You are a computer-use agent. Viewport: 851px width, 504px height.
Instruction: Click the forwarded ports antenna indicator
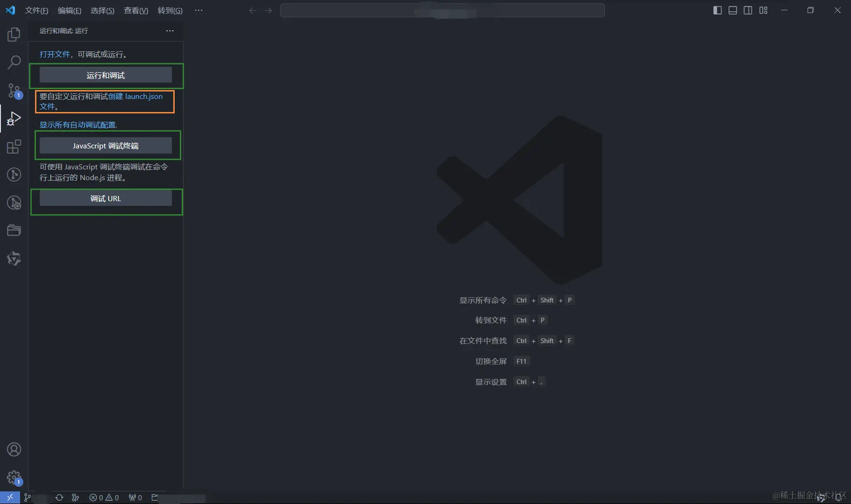pyautogui.click(x=135, y=497)
